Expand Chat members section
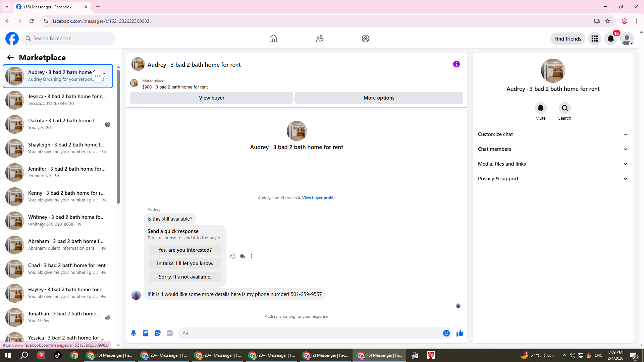The height and width of the screenshot is (362, 644). (x=552, y=149)
